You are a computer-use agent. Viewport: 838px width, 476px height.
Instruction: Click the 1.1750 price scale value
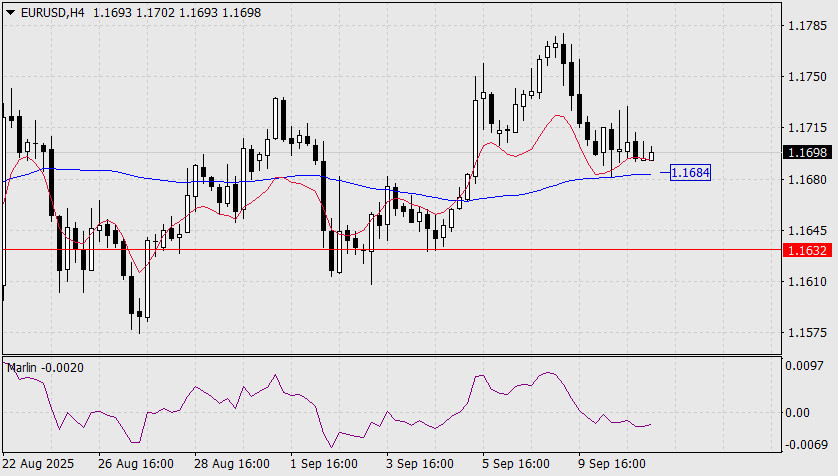coord(808,77)
